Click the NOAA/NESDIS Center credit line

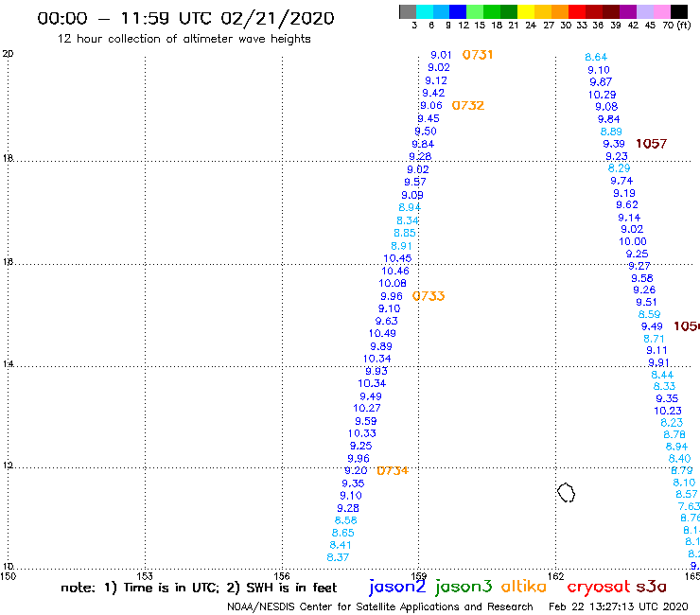380,607
